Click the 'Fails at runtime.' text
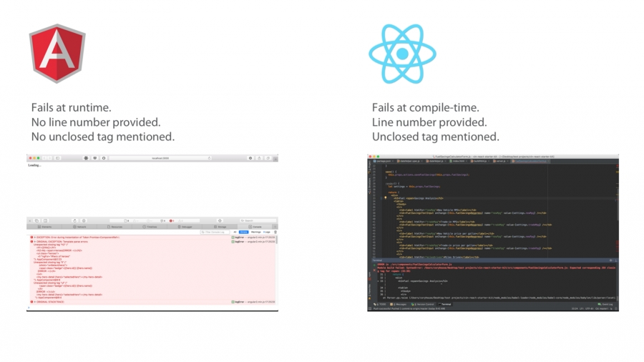Image resolution: width=644 pixels, height=362 pixels. pos(72,107)
